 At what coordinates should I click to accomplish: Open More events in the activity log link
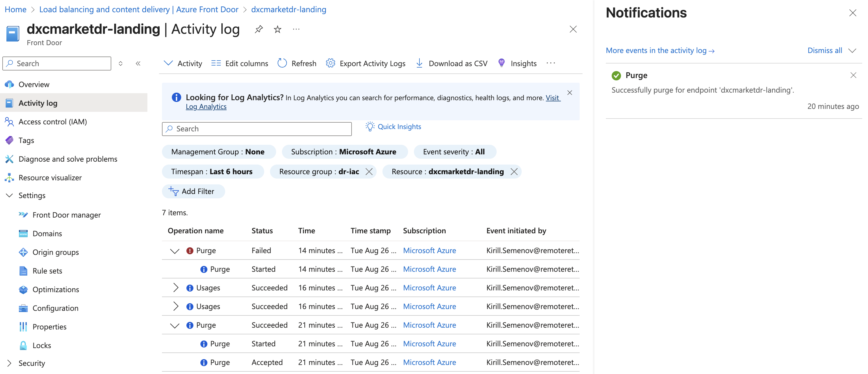[x=659, y=51]
